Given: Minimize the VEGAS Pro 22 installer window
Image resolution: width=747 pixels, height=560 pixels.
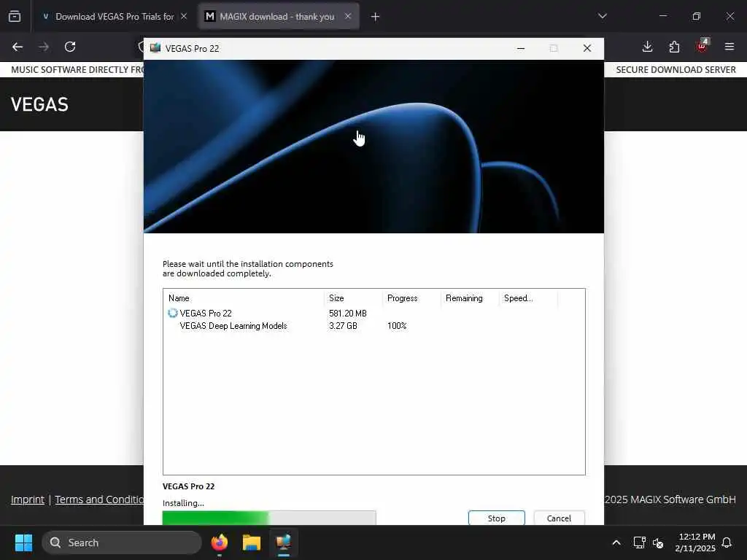Looking at the screenshot, I should pos(521,48).
